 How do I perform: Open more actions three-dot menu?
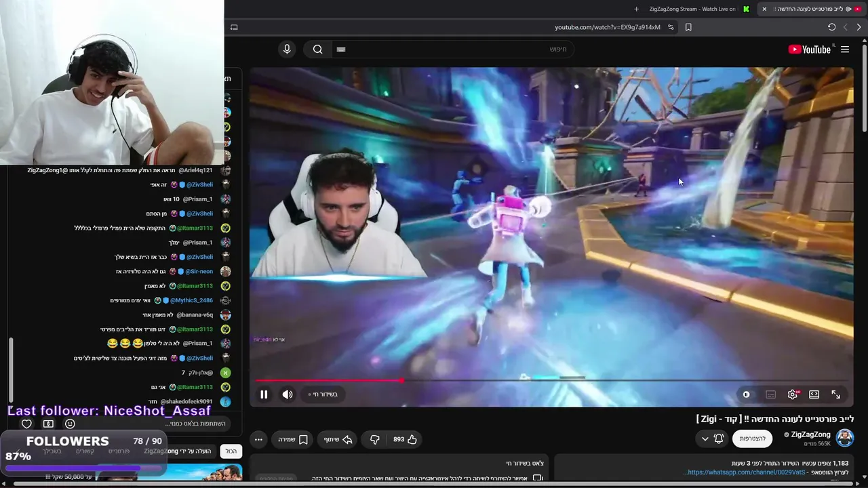(x=258, y=439)
